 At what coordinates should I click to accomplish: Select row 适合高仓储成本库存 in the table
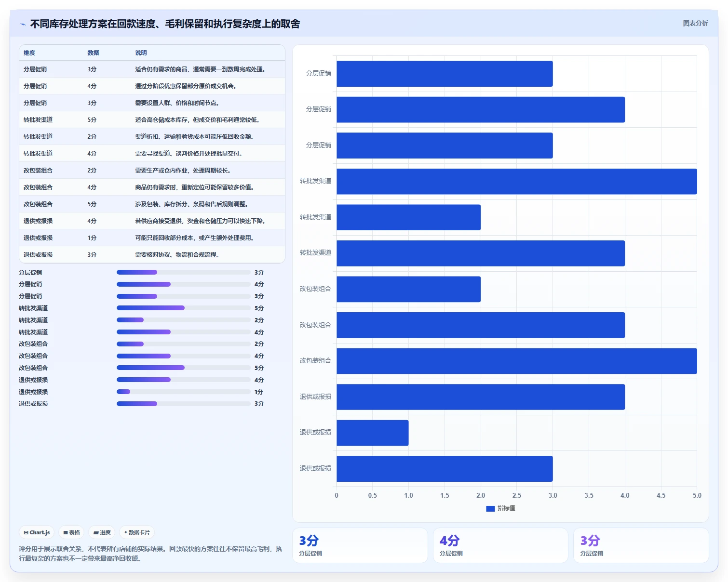[152, 119]
